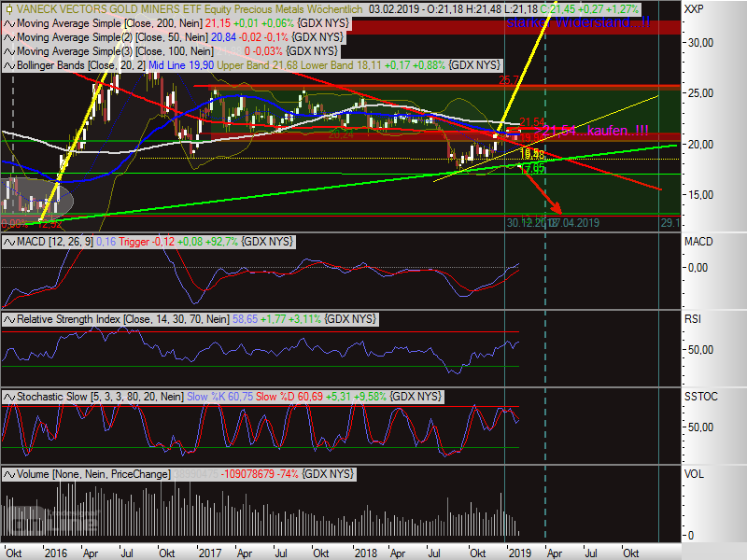Select the MACD [12, 26, 9] label
747x560 pixels.
tap(55, 242)
